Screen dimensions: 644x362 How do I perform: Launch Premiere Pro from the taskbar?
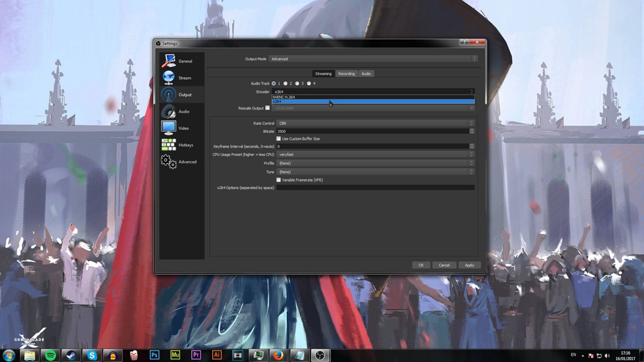click(196, 355)
